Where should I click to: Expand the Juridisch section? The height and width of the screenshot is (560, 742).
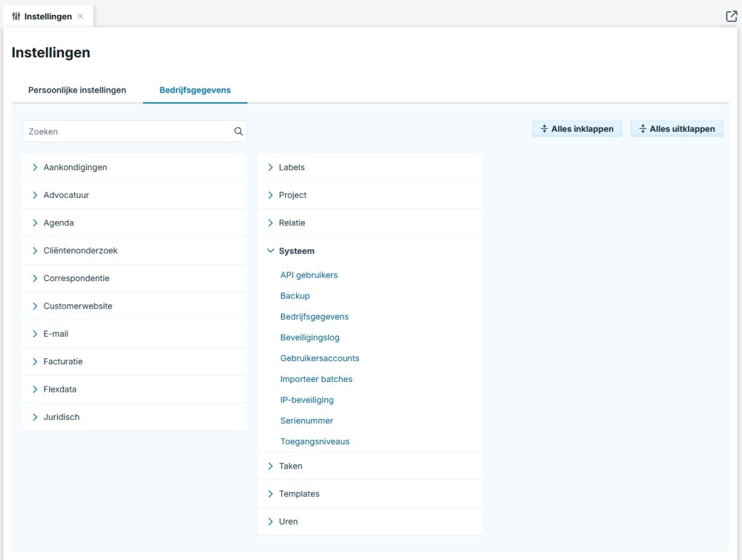tap(135, 417)
